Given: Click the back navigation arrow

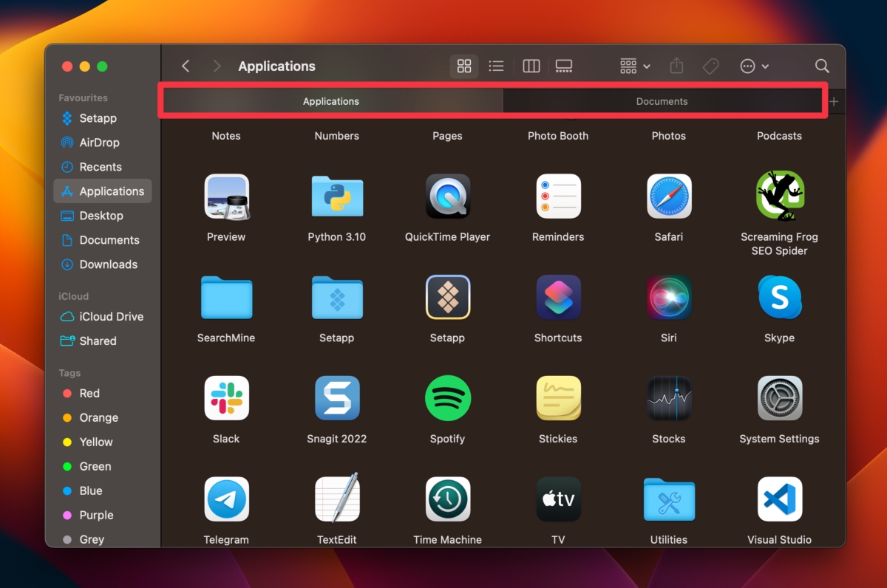Looking at the screenshot, I should (x=186, y=66).
